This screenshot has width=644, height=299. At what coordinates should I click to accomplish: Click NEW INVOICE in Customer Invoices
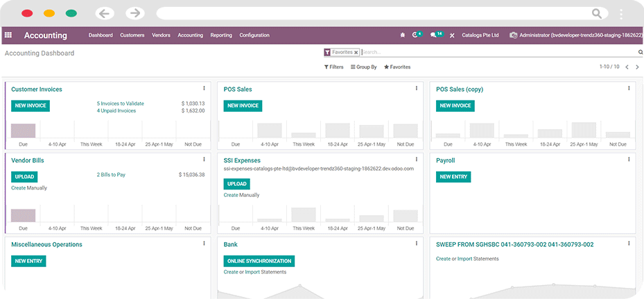click(x=31, y=105)
